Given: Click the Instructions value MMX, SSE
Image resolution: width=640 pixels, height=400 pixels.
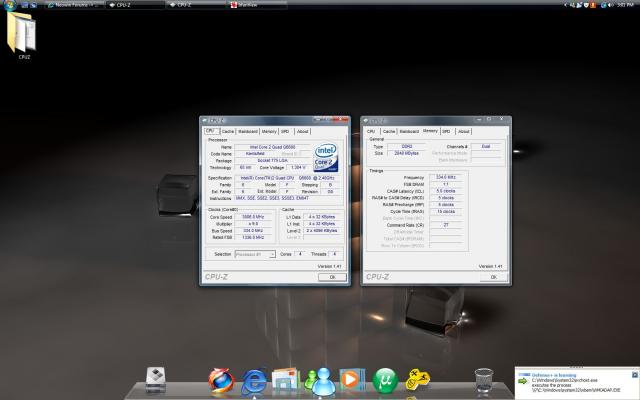Looking at the screenshot, I should pyautogui.click(x=288, y=198).
